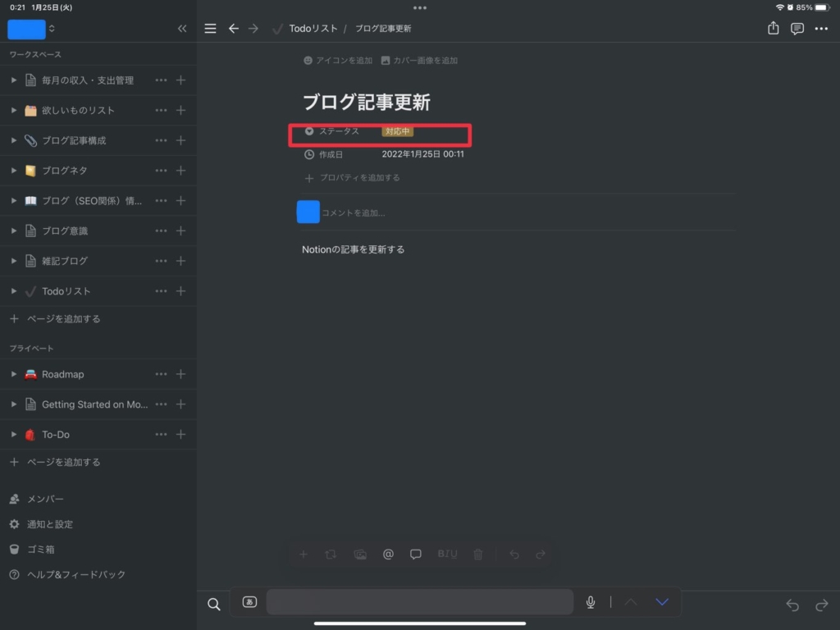The image size is (840, 630).
Task: Click the text Notionの記事を更新する
Action: click(353, 249)
